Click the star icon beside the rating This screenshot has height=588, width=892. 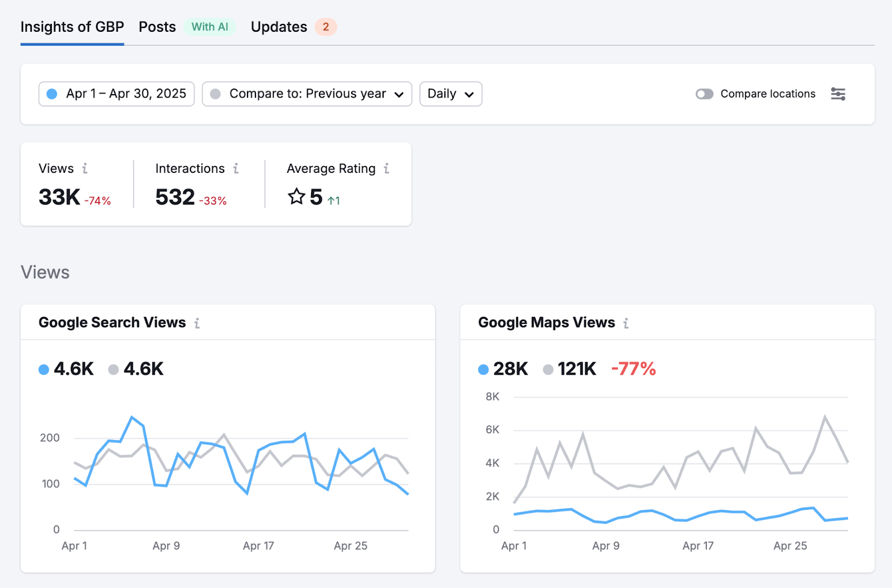pos(296,197)
